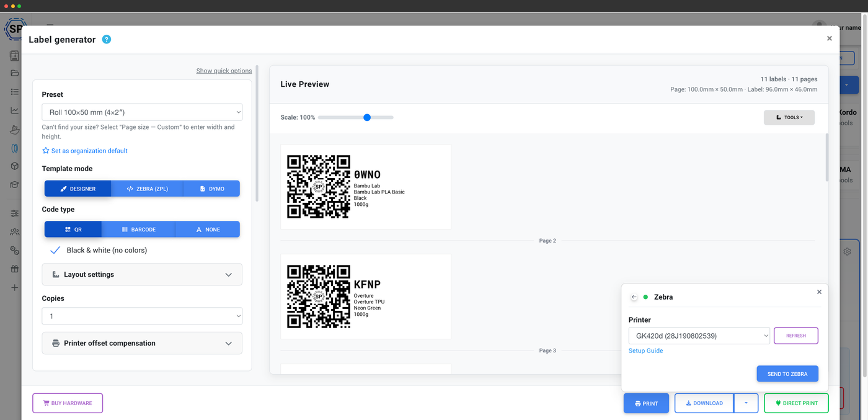Click 'Bambu Lab PLA Basic' line on 0WNO label
Image resolution: width=868 pixels, height=420 pixels.
coord(379,192)
